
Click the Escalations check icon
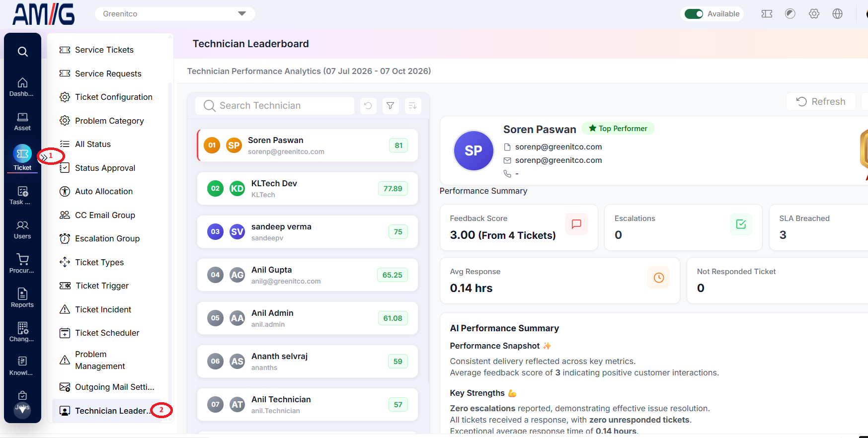click(741, 224)
